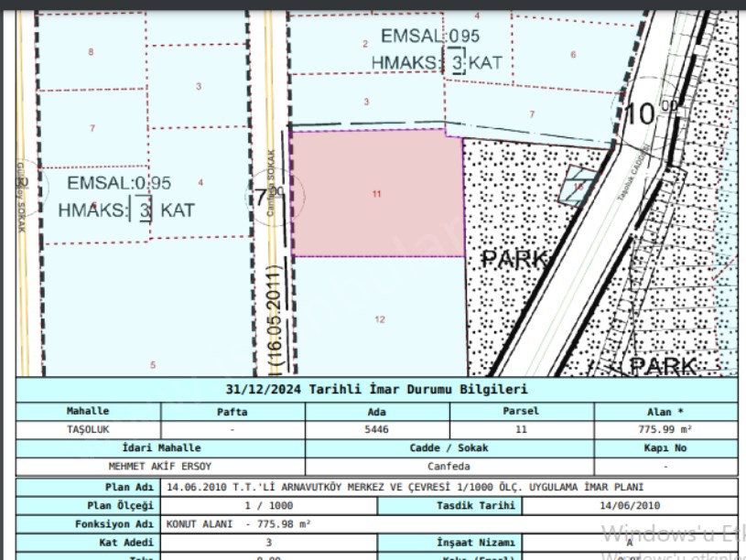Click the boxed 3 in the left HMAKS label
Screen dimensions: 746x560
pyautogui.click(x=144, y=210)
